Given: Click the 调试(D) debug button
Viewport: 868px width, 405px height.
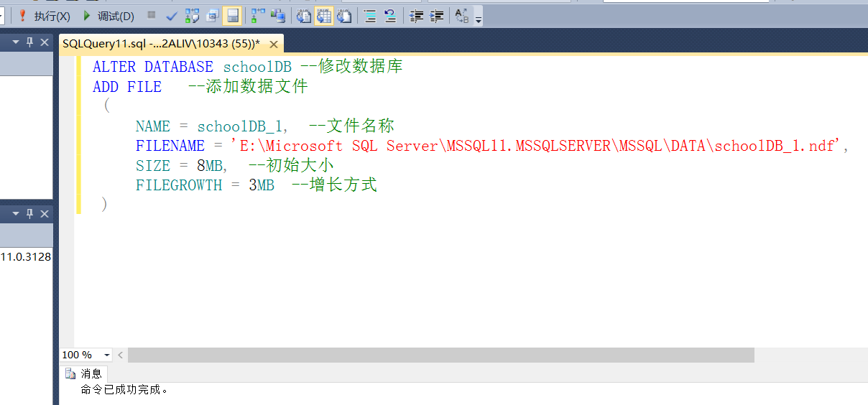Looking at the screenshot, I should coord(108,16).
